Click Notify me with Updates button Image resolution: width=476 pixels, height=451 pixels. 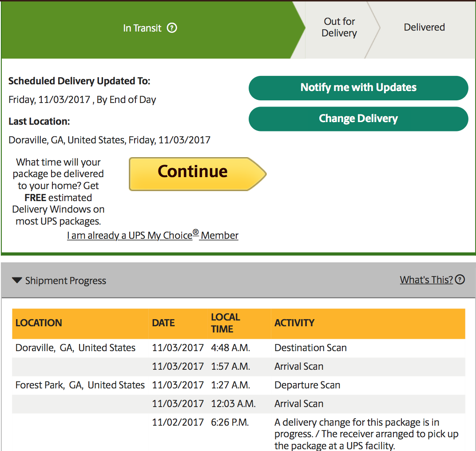pos(358,88)
